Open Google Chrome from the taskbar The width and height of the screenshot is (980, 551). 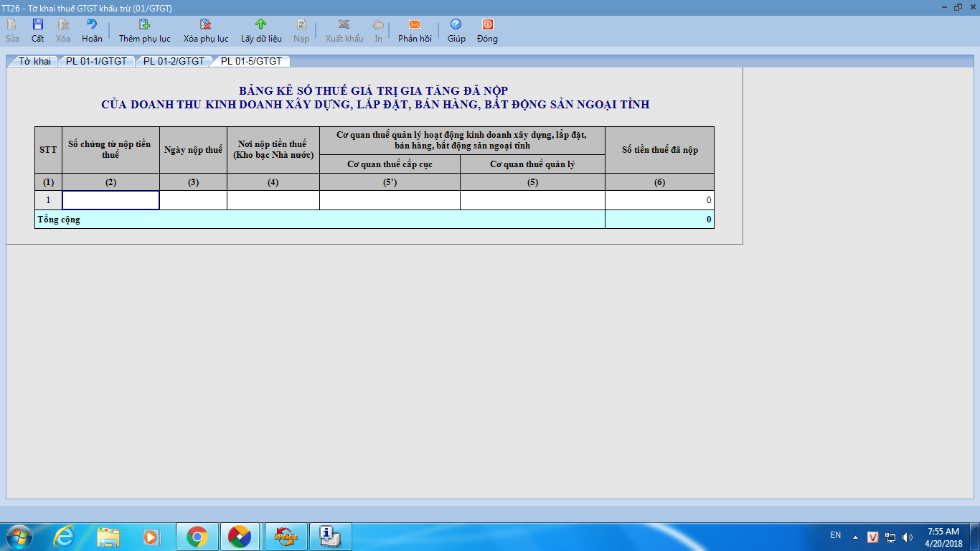(197, 537)
